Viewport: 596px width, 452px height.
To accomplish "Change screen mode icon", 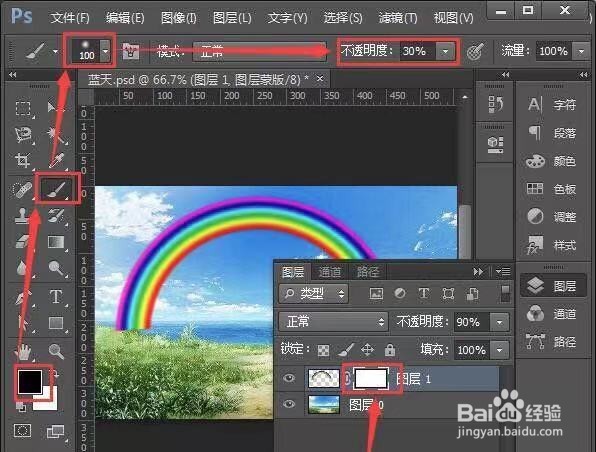I will (55, 431).
